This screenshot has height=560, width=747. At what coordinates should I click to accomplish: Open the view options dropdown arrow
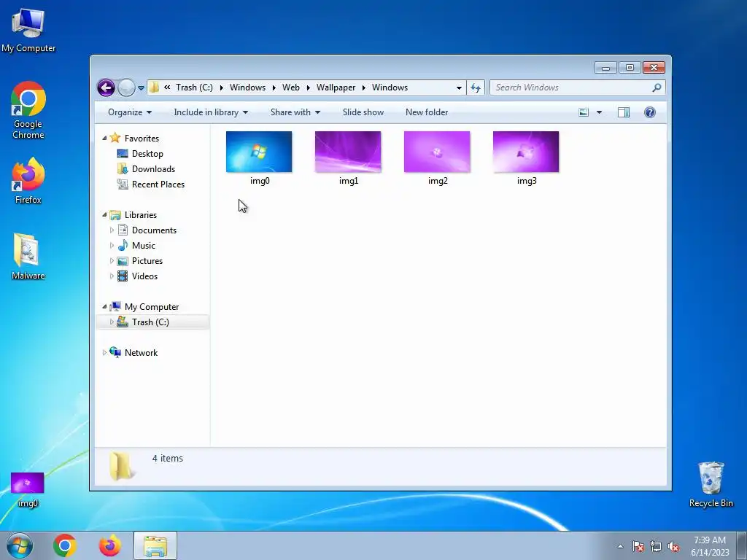(600, 112)
